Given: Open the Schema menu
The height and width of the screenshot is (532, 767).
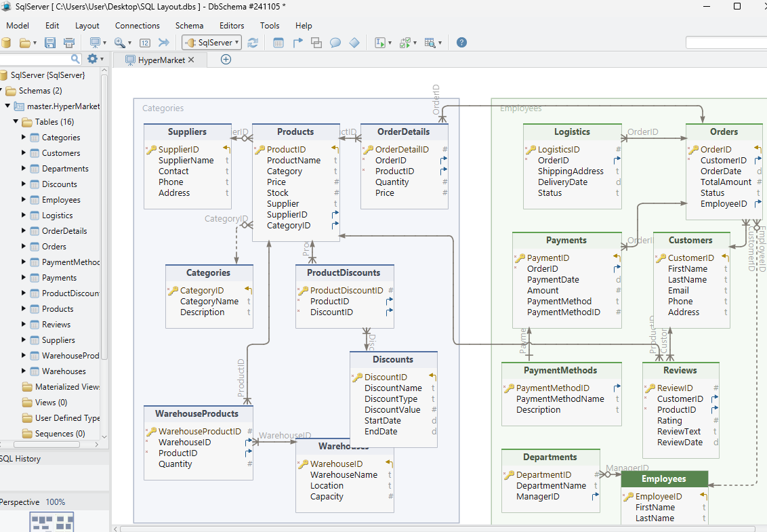Looking at the screenshot, I should [189, 26].
